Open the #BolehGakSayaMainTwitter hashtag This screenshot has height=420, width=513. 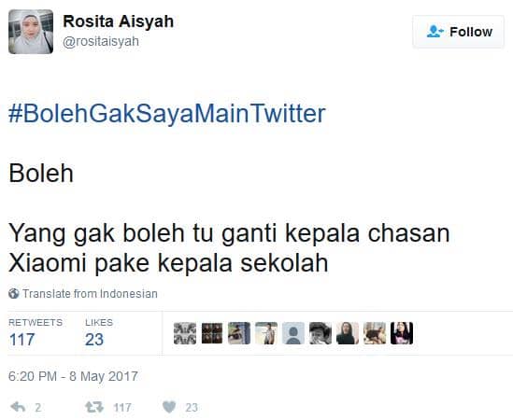[167, 114]
